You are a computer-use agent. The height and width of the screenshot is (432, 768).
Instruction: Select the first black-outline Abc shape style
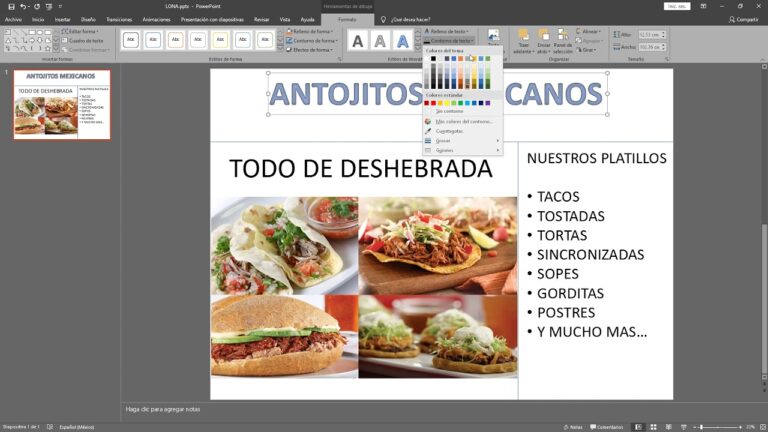pos(131,40)
